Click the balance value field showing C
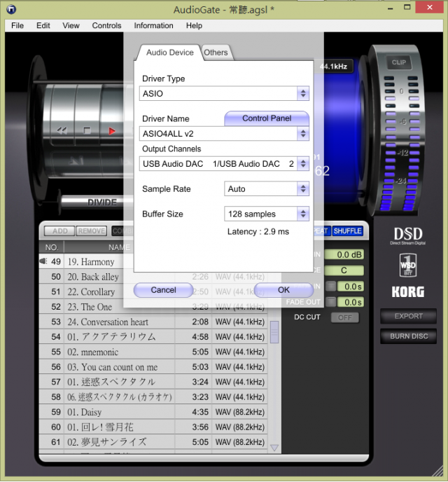This screenshot has width=448, height=482. click(x=344, y=270)
